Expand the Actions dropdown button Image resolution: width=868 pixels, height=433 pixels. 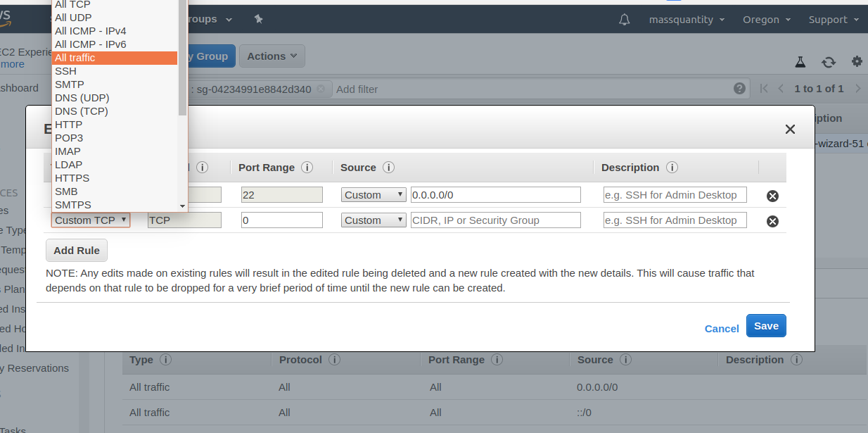coord(272,56)
